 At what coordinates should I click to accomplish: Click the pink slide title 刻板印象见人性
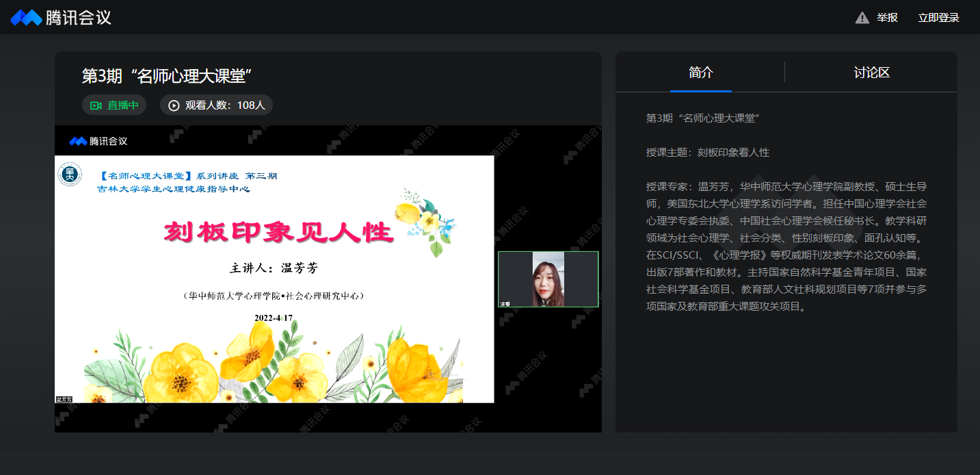(x=278, y=232)
